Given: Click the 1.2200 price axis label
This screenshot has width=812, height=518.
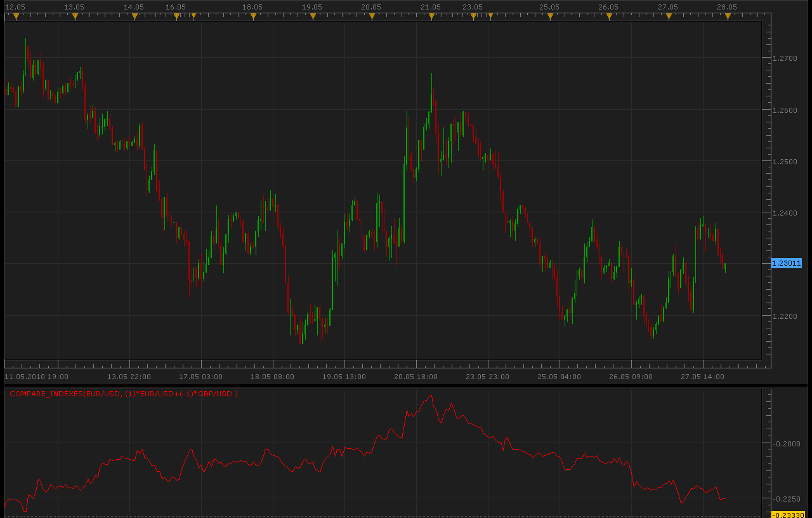Looking at the screenshot, I should [x=785, y=316].
